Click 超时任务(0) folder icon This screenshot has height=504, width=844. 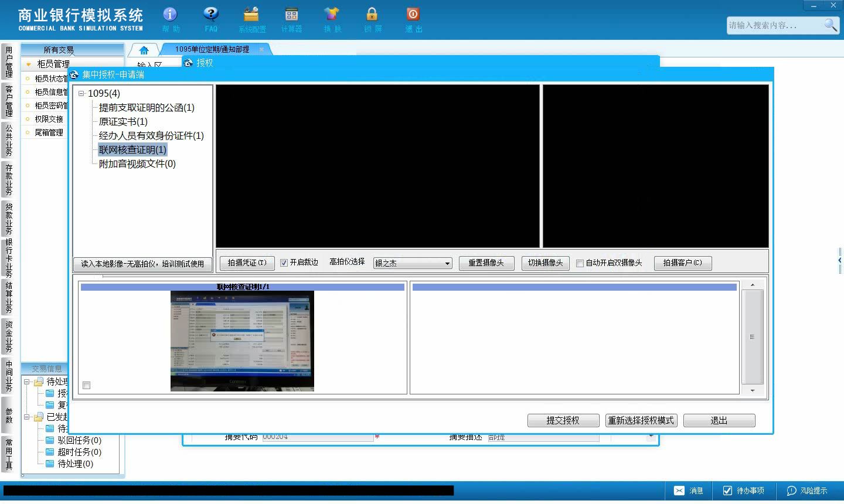[50, 452]
